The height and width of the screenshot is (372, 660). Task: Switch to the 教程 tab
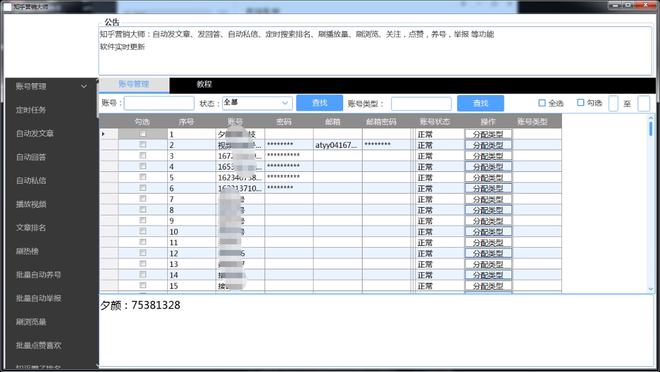(x=204, y=85)
